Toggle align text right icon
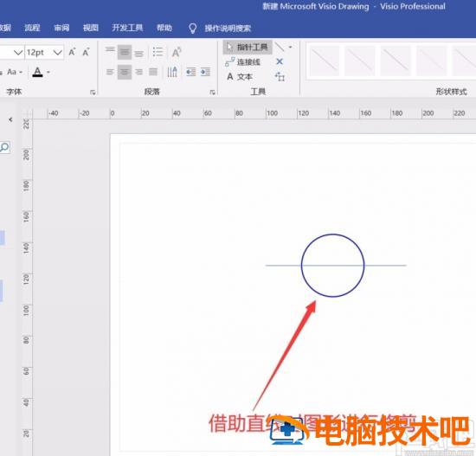 (139, 72)
